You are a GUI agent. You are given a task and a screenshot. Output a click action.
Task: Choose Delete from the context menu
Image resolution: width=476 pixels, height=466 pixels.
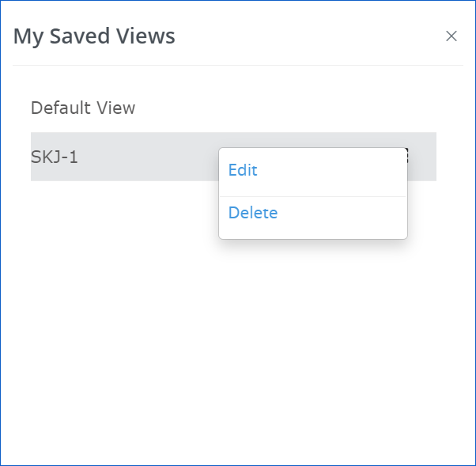coord(253,213)
